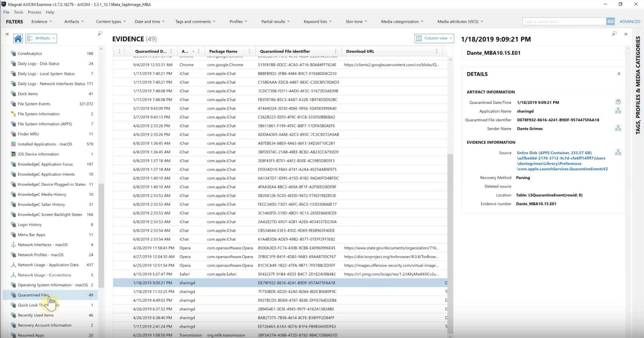Image resolution: width=644 pixels, height=338 pixels.
Task: Open column options for Quarantined Date column
Action: [171, 51]
